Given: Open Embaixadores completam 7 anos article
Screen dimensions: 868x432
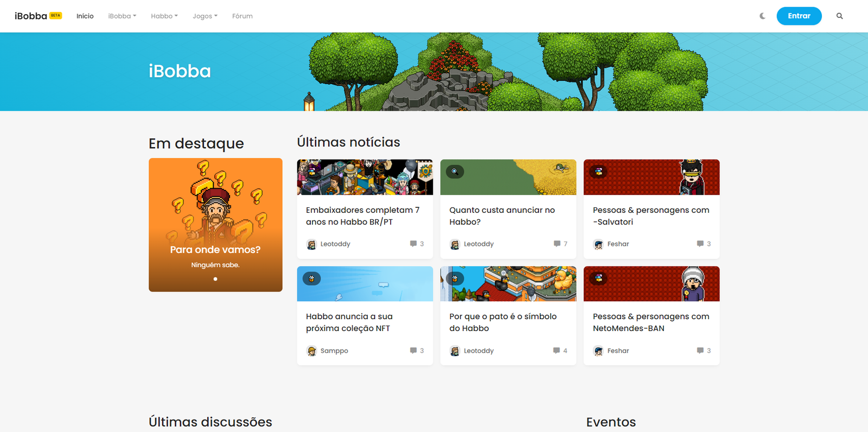Looking at the screenshot, I should (x=362, y=216).
